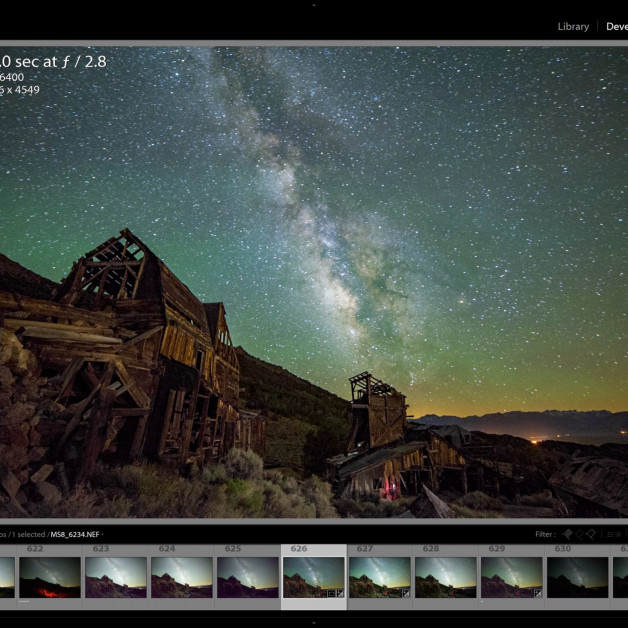
Task: Click the crop badge on thumbnail 626
Action: [331, 593]
